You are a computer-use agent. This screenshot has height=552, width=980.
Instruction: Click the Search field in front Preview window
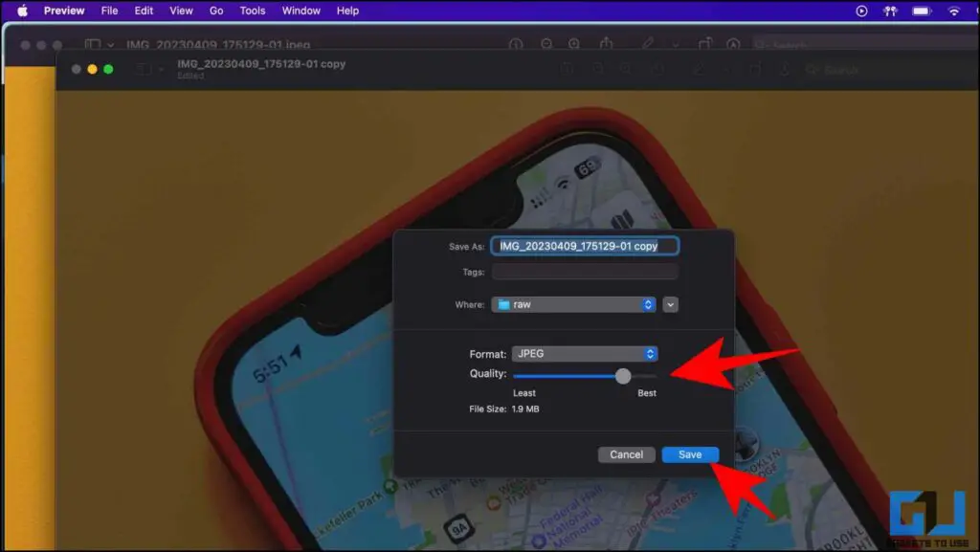891,70
